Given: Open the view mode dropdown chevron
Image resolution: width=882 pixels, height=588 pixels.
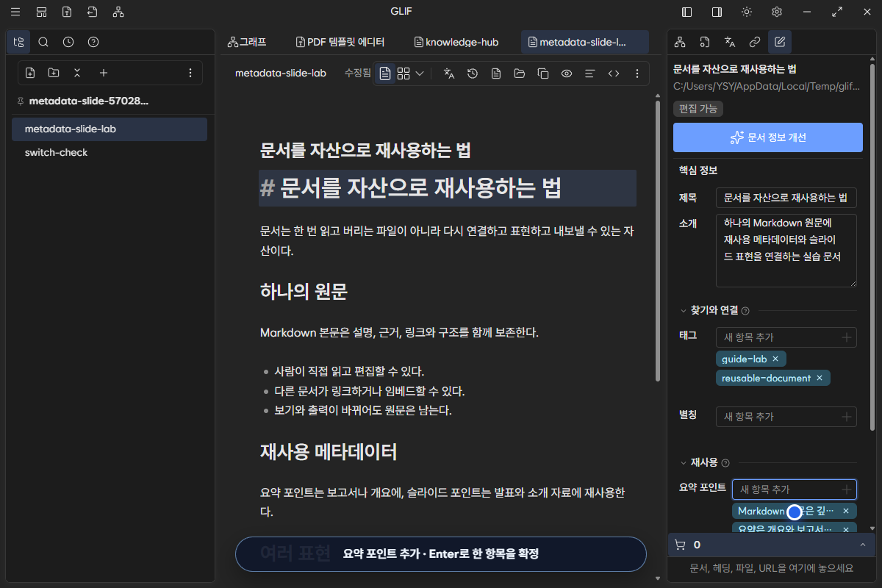Looking at the screenshot, I should click(x=420, y=73).
